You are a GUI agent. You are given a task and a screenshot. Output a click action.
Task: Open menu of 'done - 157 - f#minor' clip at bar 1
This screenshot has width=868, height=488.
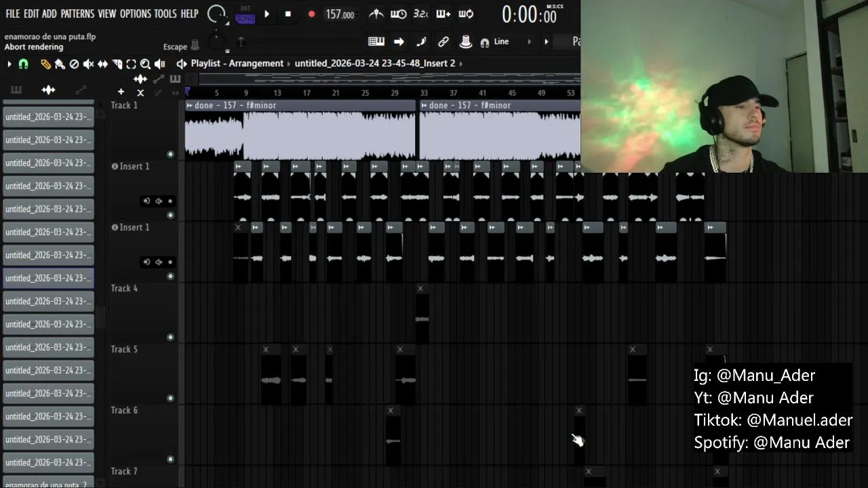click(190, 106)
